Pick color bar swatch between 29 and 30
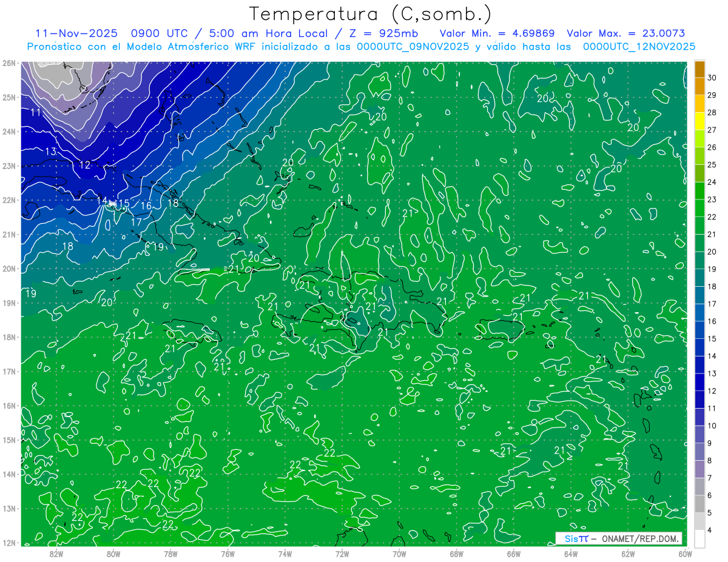This screenshot has width=728, height=562. pos(700,87)
